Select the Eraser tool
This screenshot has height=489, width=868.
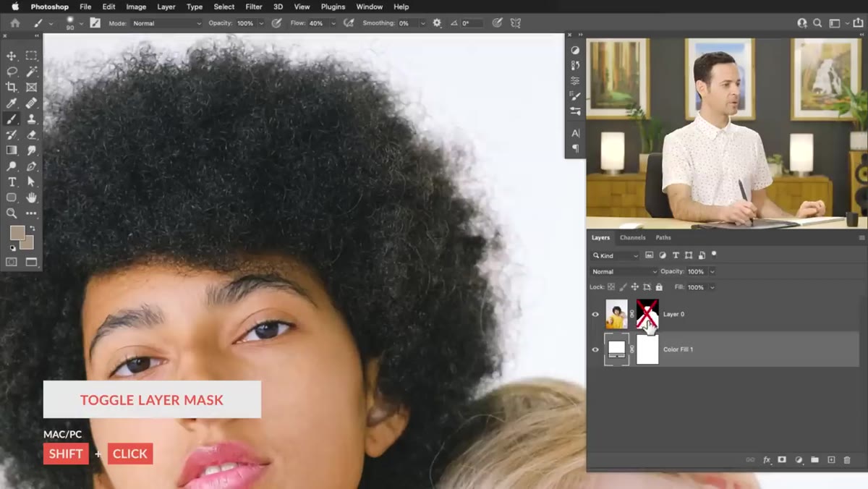click(x=31, y=135)
